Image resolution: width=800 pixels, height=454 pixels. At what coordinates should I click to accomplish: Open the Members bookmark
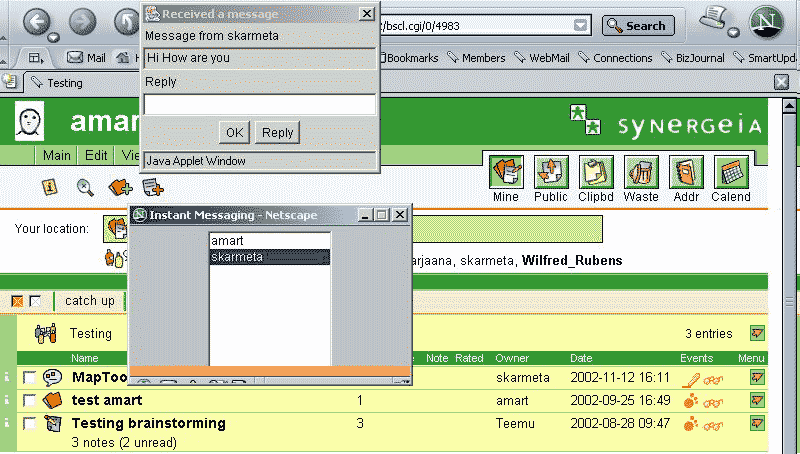[477, 58]
